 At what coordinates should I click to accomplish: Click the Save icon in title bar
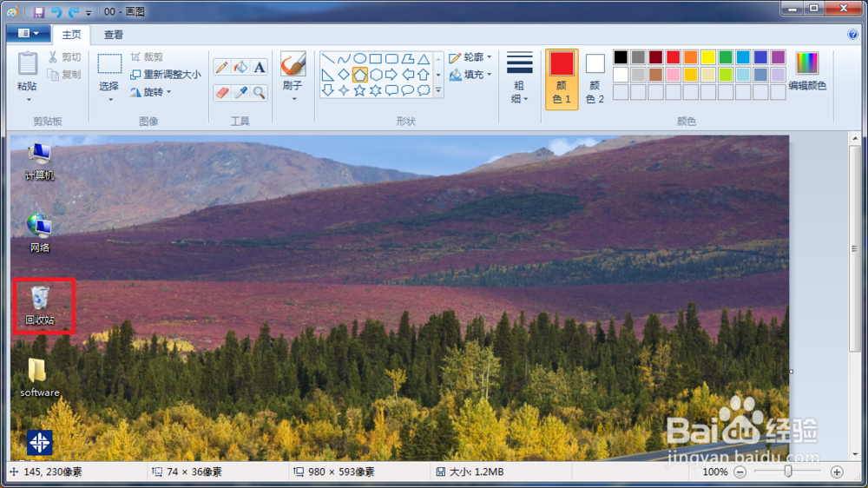click(x=39, y=11)
